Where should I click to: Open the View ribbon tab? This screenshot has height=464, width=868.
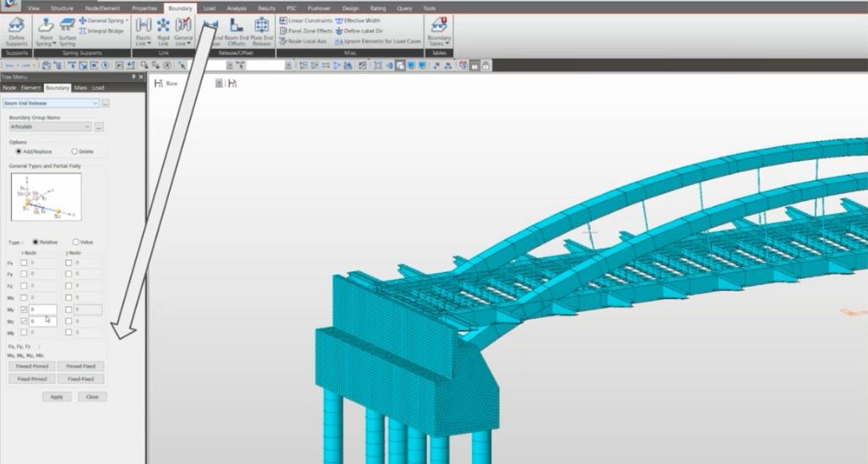(33, 8)
